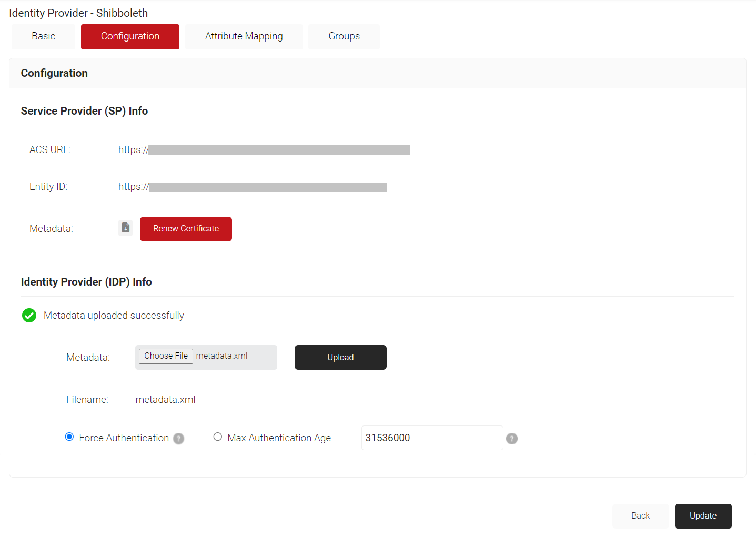Screen dimensions: 756x537
Task: Click the 'ACS URL:' label
Action: (50, 150)
